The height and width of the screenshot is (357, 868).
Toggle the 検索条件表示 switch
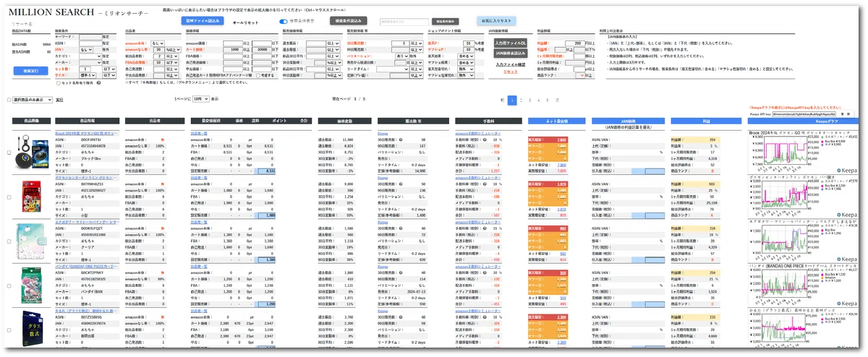point(284,21)
